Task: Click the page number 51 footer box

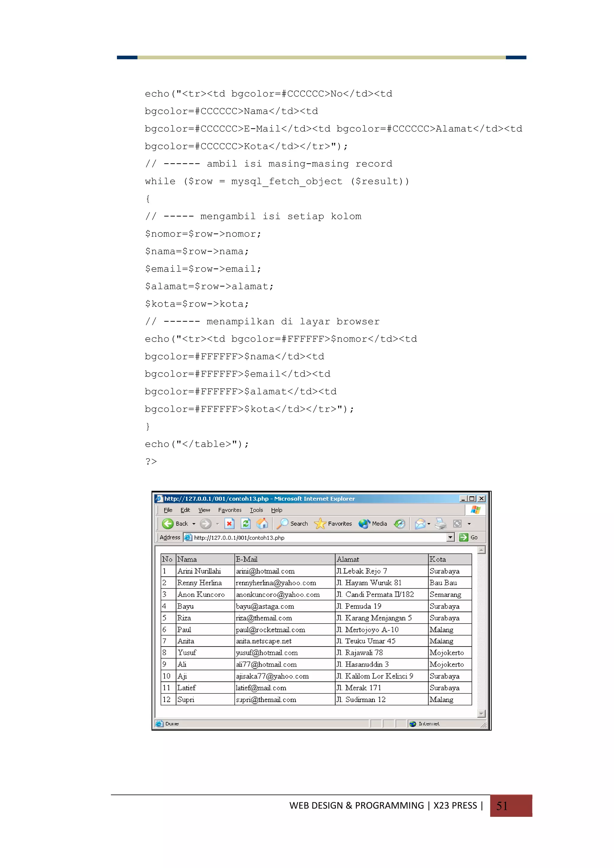Action: [x=511, y=806]
